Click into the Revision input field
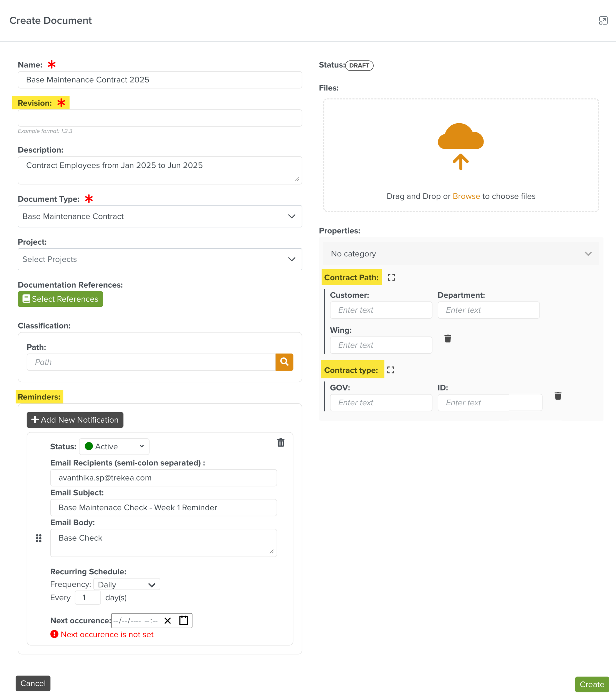The width and height of the screenshot is (616, 696). coord(160,118)
